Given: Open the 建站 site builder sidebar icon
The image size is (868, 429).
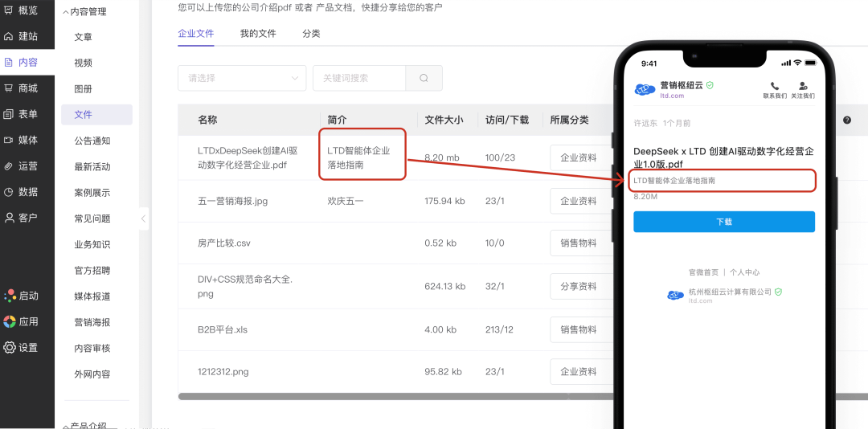Looking at the screenshot, I should [x=8, y=36].
